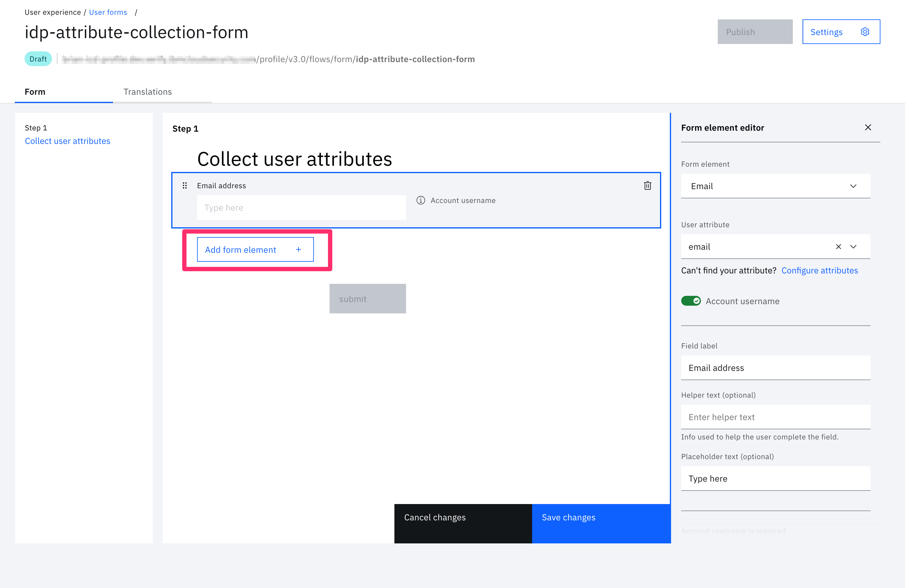Select Collect user attributes step in sidebar
905x588 pixels.
[67, 141]
